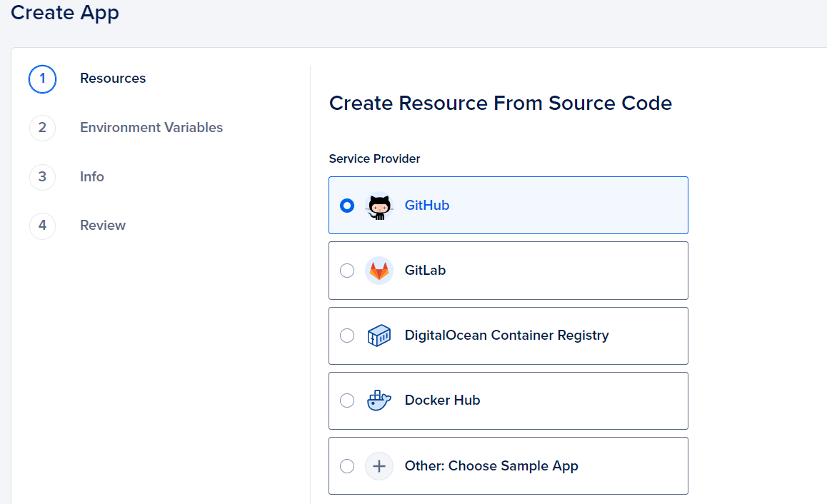Click the Docker Hub whale icon

379,400
